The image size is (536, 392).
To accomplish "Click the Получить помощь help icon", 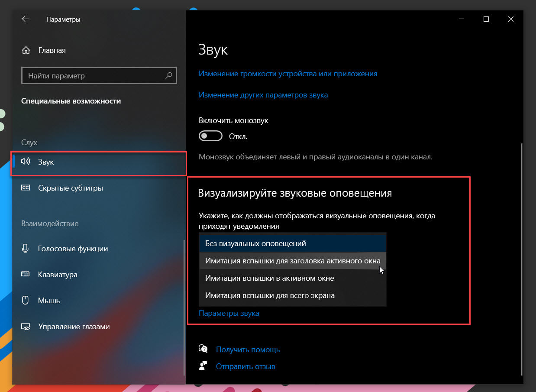I will tap(203, 349).
